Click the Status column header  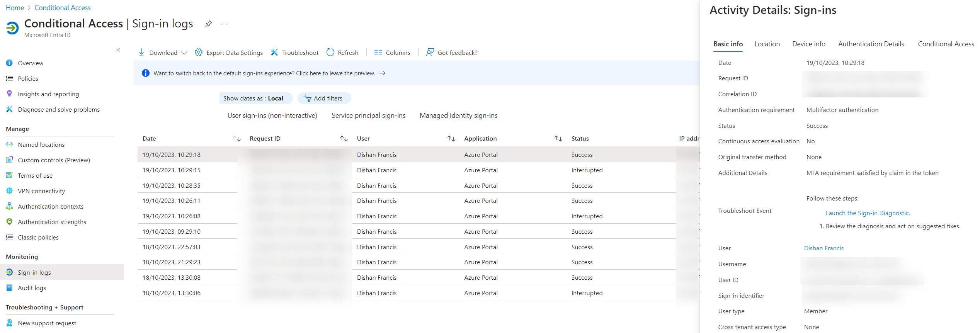(x=580, y=138)
